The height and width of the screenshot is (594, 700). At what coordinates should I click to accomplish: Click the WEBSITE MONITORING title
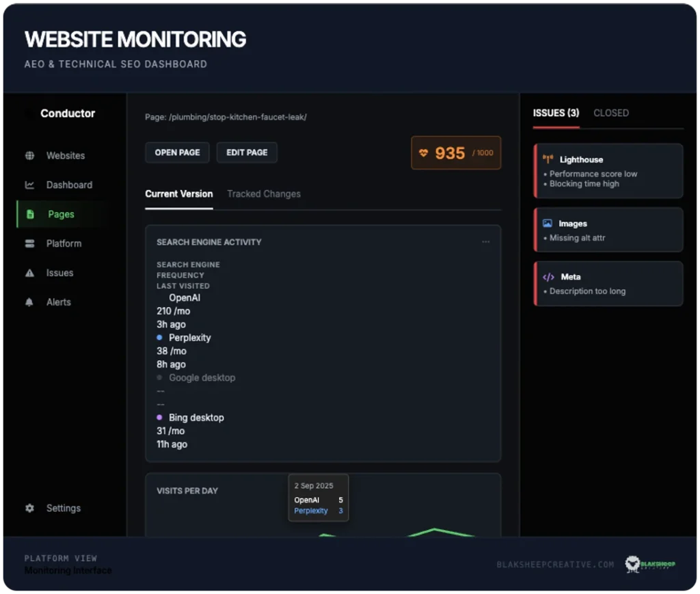pos(135,39)
